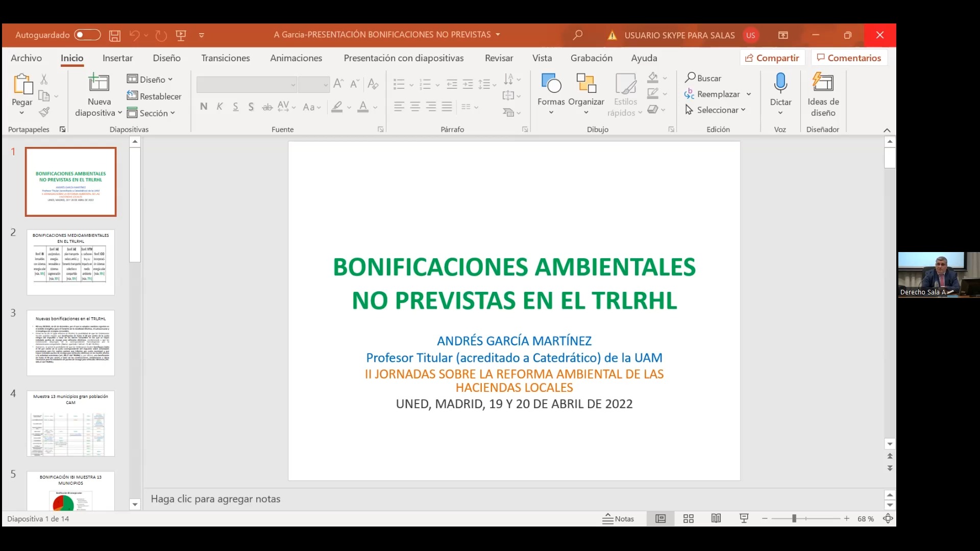Open Fuente dialog launcher
The height and width of the screenshot is (551, 980).
tap(381, 130)
